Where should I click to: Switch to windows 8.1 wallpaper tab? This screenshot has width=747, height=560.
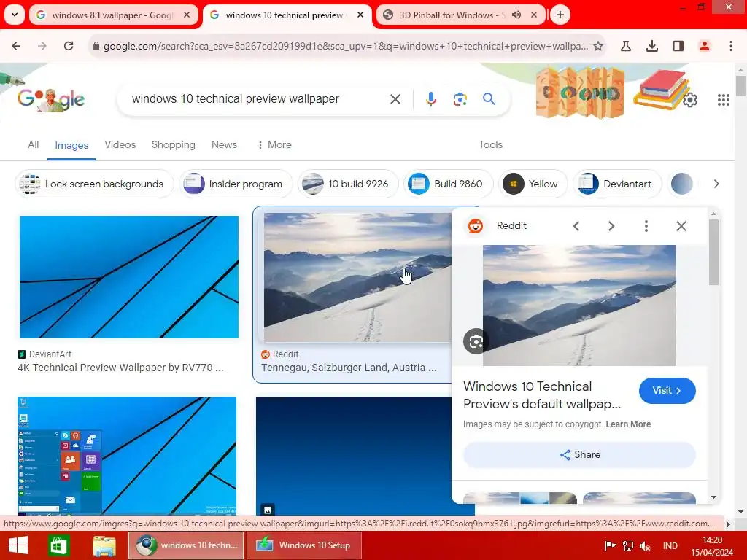[112, 15]
